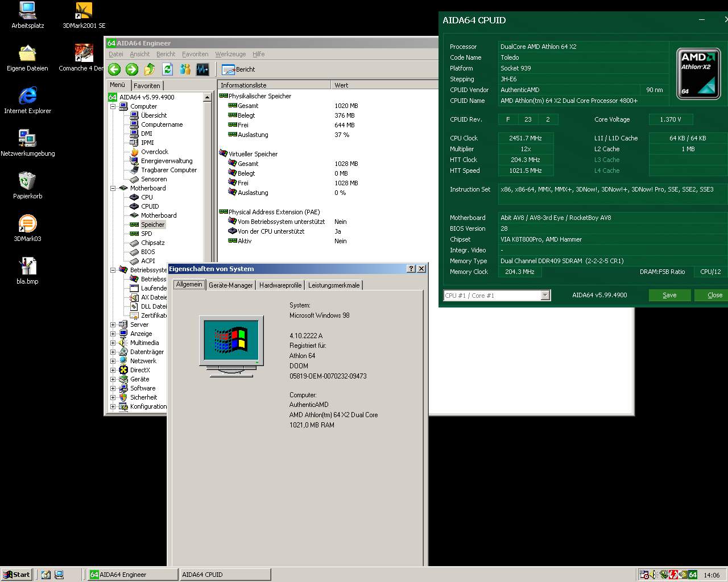This screenshot has height=582, width=728.
Task: Open the two-people users toolbar icon
Action: (185, 69)
